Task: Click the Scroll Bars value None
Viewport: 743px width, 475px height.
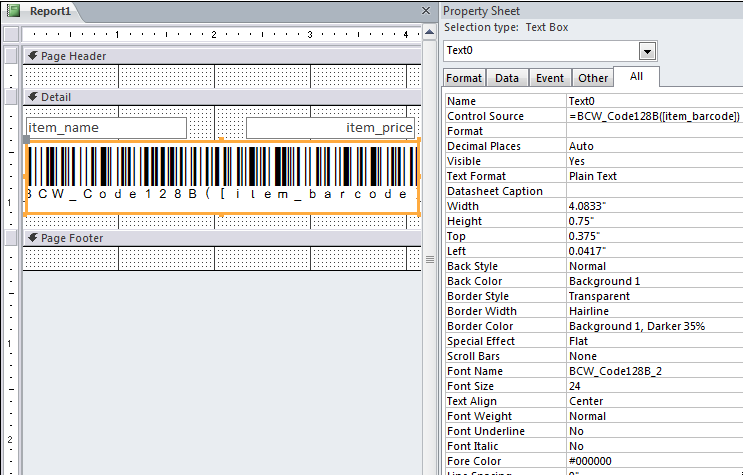Action: click(655, 356)
